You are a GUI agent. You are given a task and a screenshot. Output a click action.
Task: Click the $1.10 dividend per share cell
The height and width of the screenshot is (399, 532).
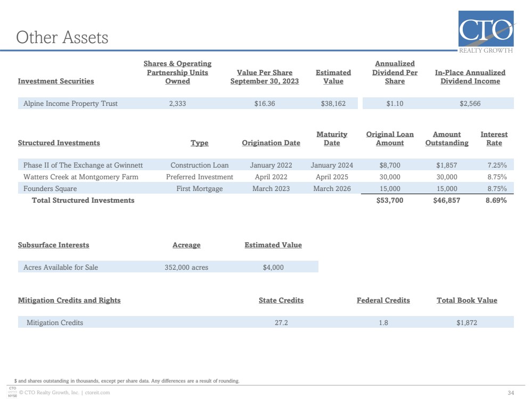pos(395,103)
